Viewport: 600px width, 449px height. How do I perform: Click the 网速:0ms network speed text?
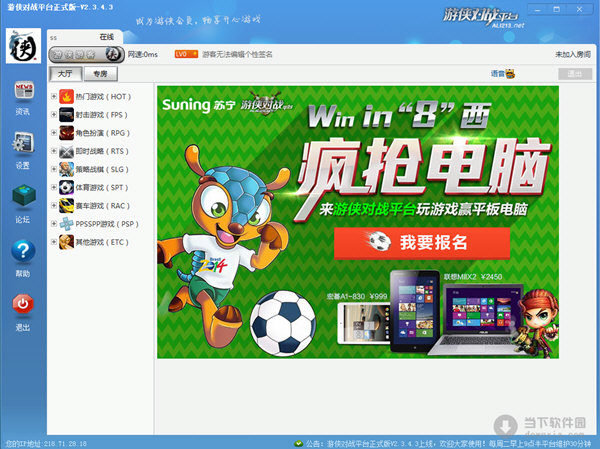tap(143, 55)
